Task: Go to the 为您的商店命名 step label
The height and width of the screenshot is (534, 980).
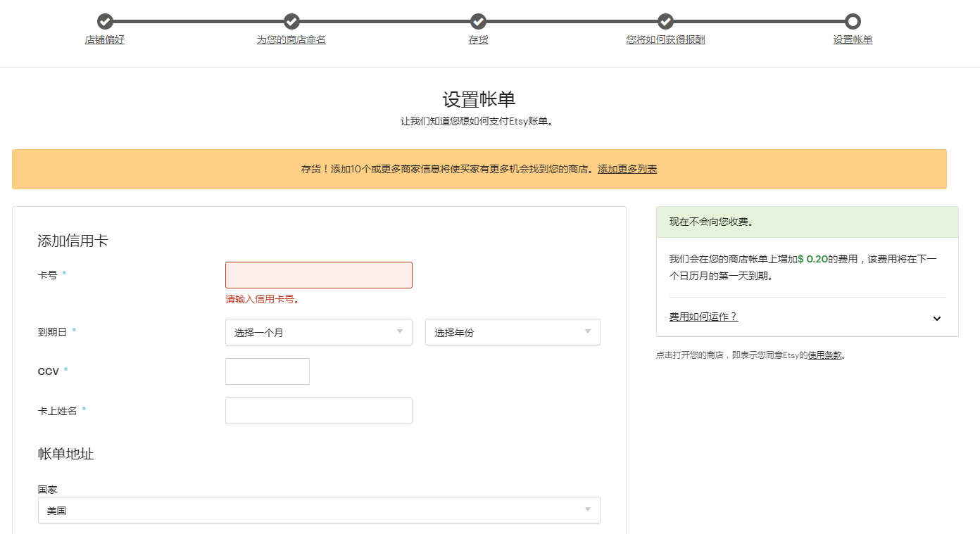Action: pos(291,40)
